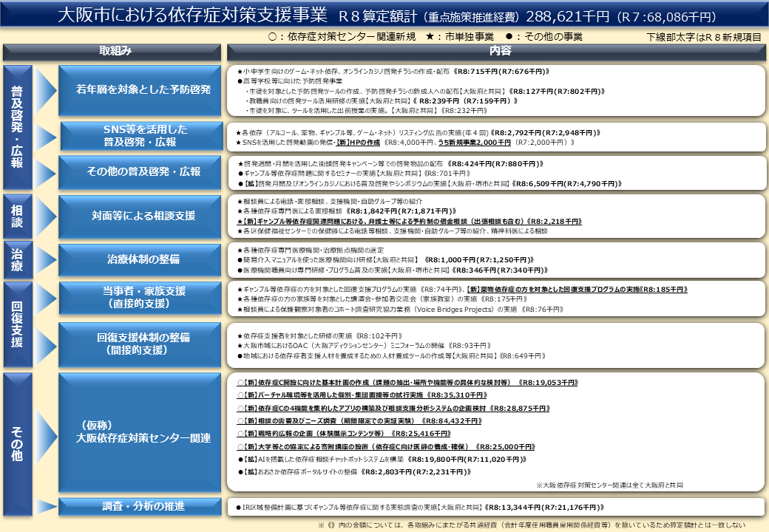This screenshot has width=769, height=532.
Task: Select the 内容 column header
Action: (500, 51)
